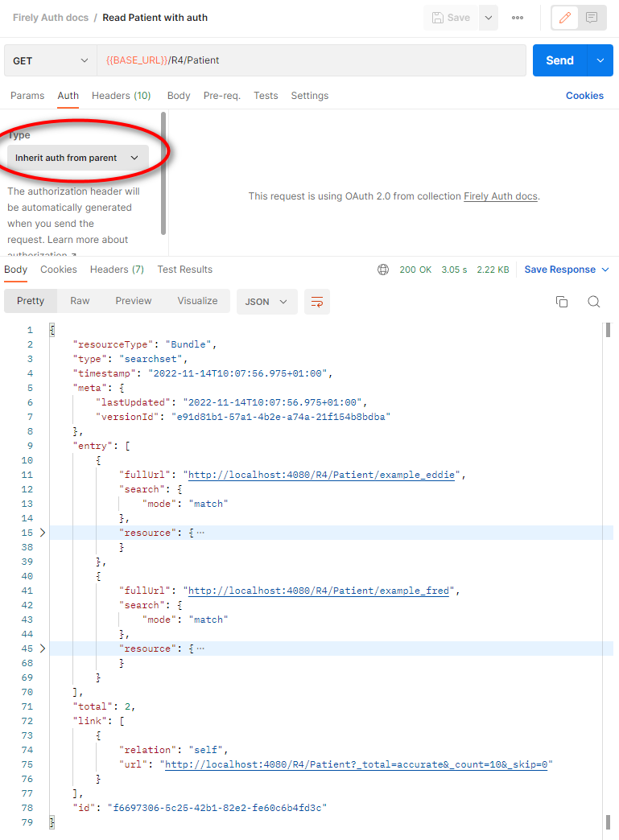Search the response with magnifier icon

[x=594, y=302]
